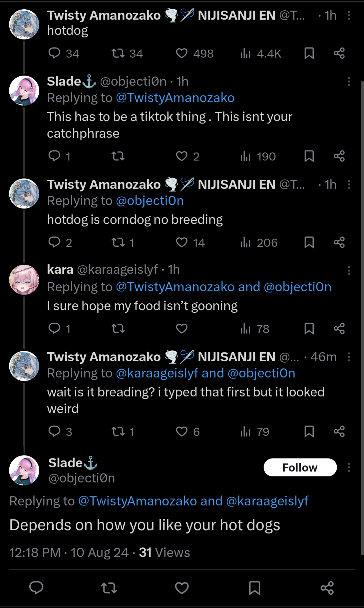Like the main 'Depends on how' tweet
The image size is (364, 608).
pos(182,588)
